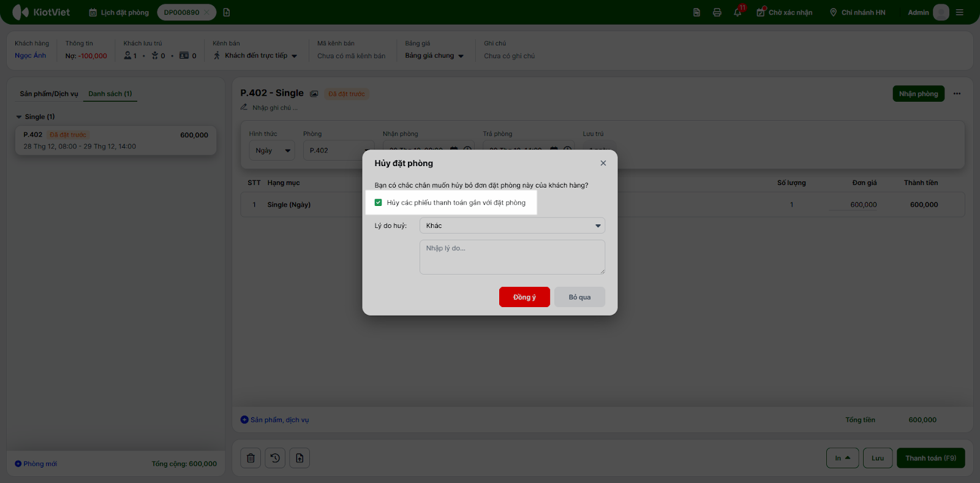Viewport: 980px width, 483px height.
Task: Click the printer icon in the header
Action: coord(717,12)
